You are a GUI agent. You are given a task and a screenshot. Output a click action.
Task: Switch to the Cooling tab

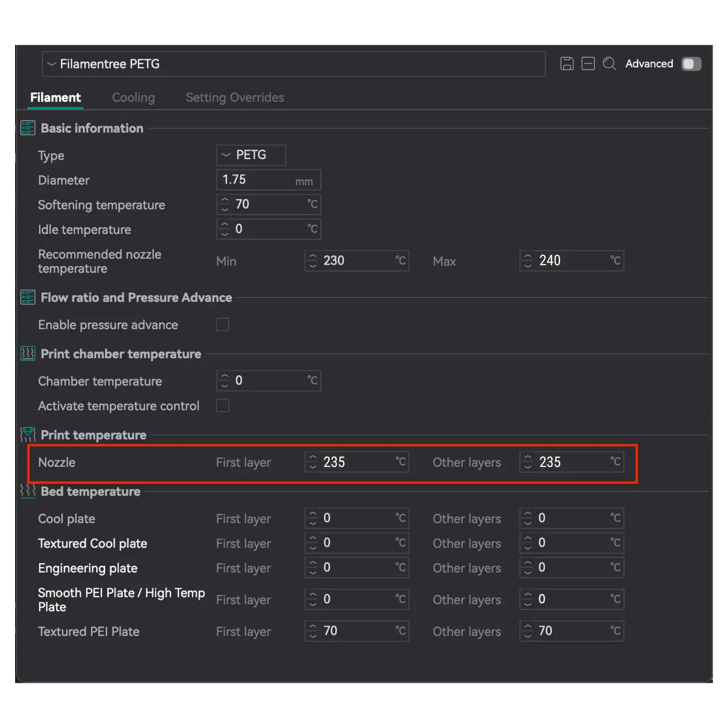pos(133,98)
